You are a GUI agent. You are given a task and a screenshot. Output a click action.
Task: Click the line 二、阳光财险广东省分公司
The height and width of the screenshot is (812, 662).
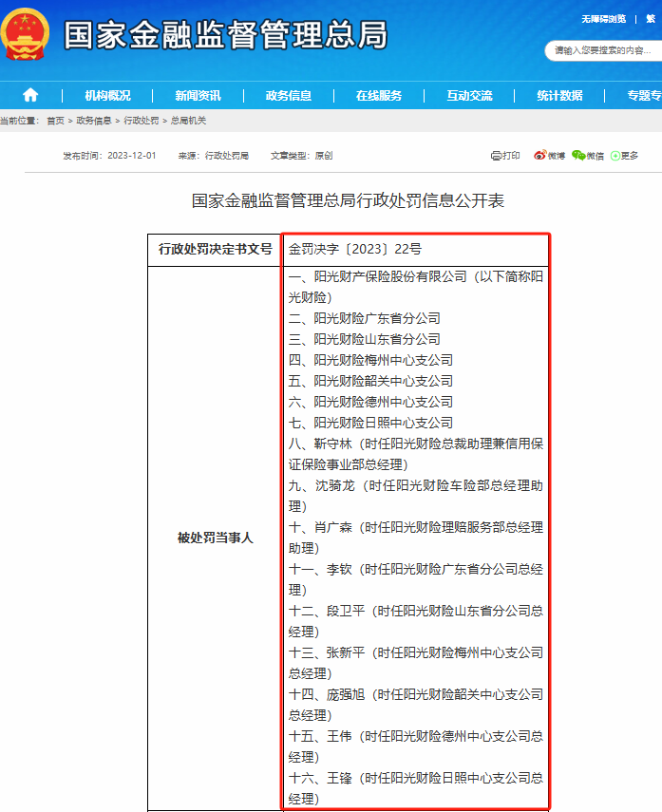coord(364,318)
